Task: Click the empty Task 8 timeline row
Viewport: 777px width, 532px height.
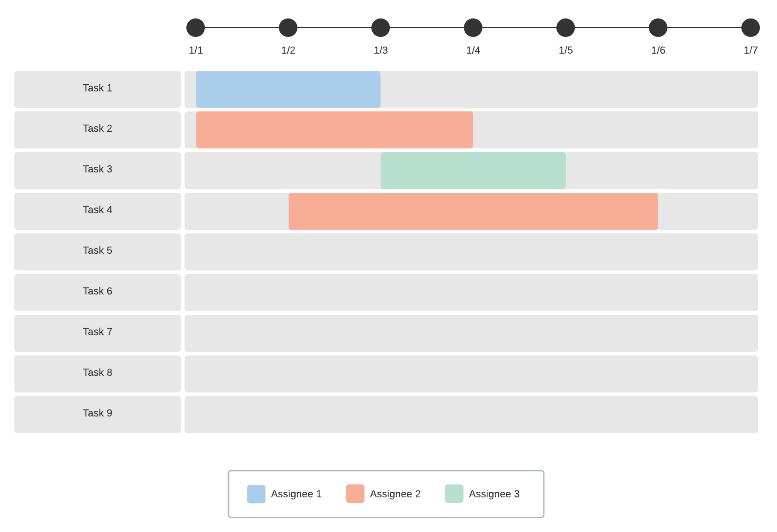Action: tap(471, 374)
